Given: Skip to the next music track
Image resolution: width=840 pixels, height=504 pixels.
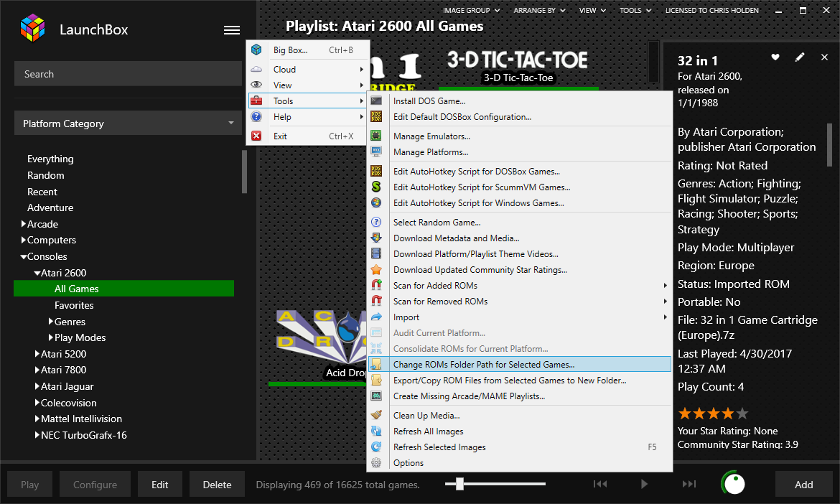Looking at the screenshot, I should point(689,484).
